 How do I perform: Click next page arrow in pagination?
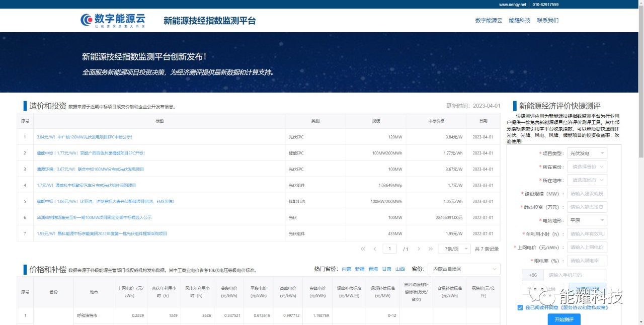point(419,249)
